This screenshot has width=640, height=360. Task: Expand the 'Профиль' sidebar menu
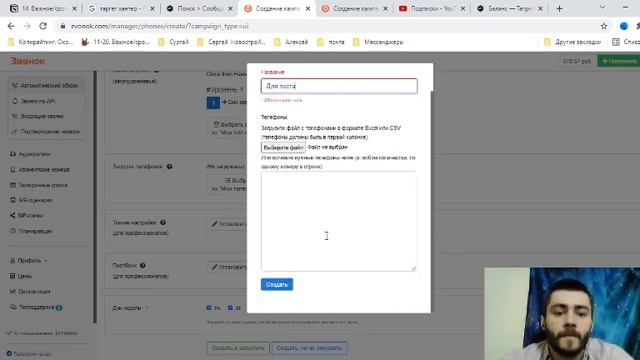(29, 260)
